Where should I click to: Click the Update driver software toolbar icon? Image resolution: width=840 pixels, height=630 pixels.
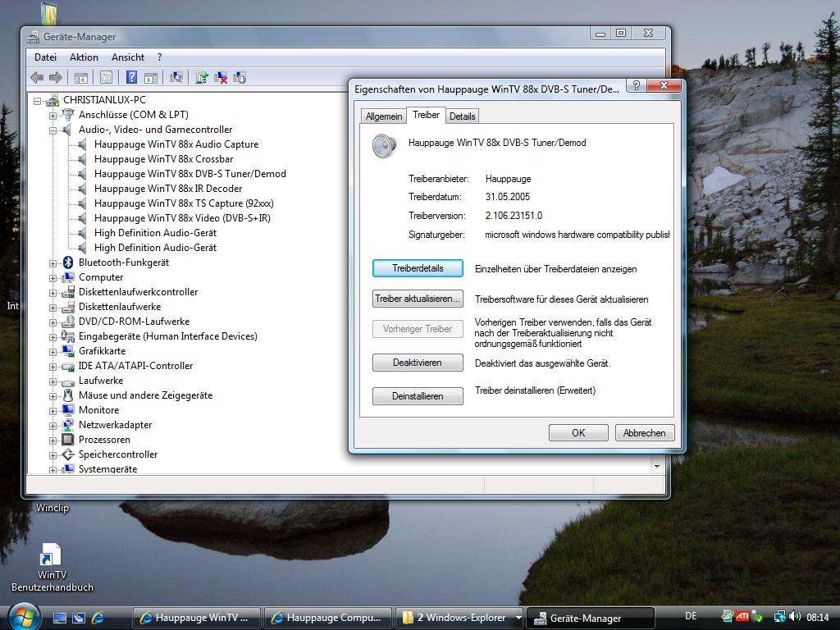pyautogui.click(x=202, y=78)
